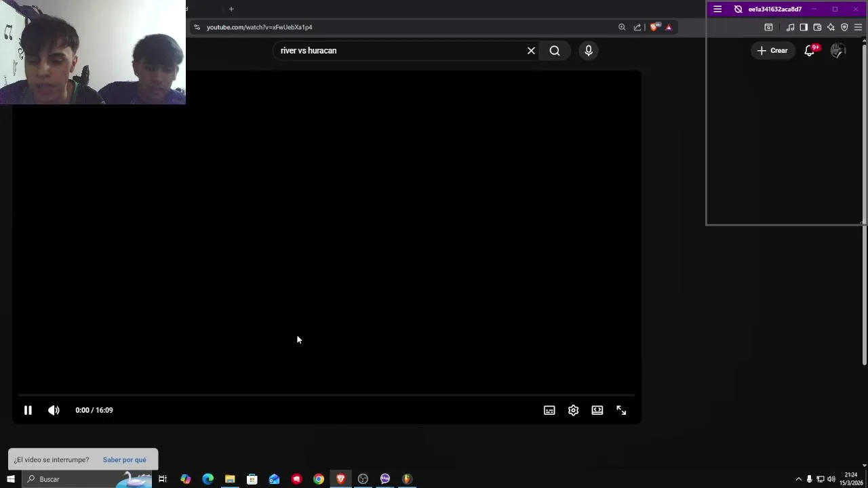This screenshot has width=868, height=488.
Task: Click the private window icon in purple bar
Action: coord(738,9)
